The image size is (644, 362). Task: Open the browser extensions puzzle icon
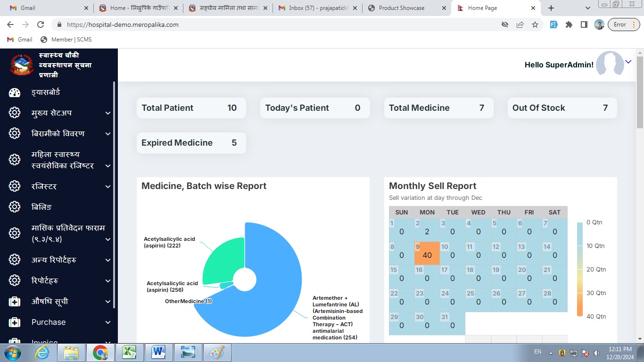point(569,25)
